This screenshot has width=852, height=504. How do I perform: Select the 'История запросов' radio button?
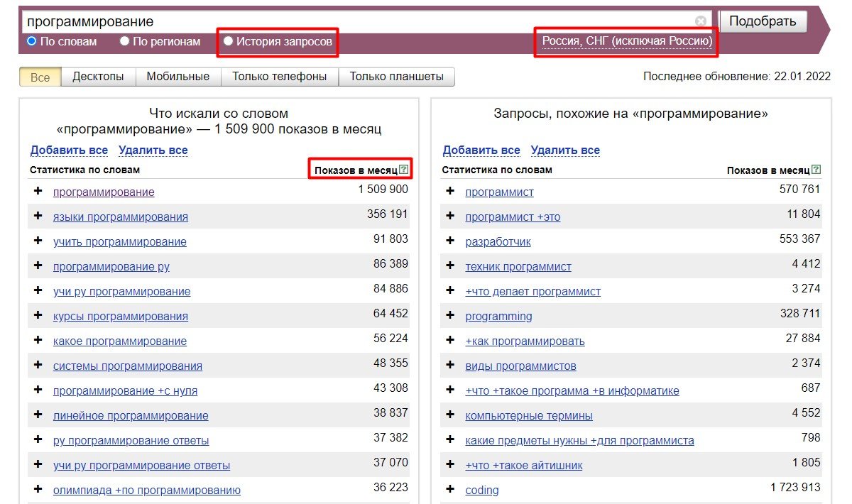point(228,41)
